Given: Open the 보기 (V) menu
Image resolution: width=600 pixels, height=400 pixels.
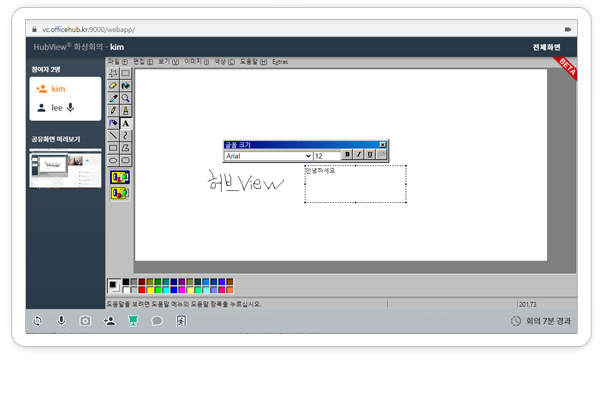Looking at the screenshot, I should point(168,62).
